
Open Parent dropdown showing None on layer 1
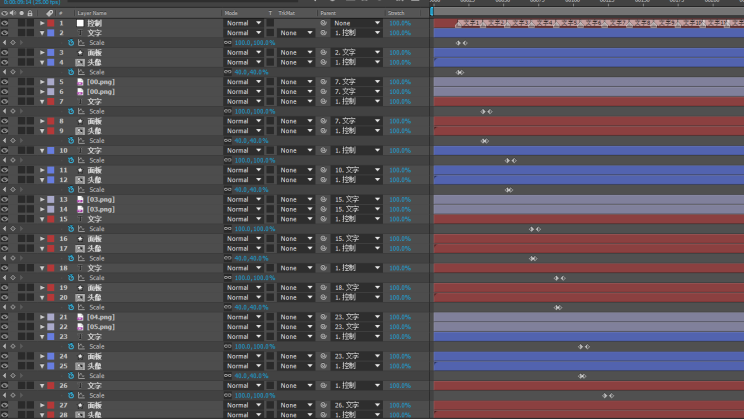click(356, 23)
